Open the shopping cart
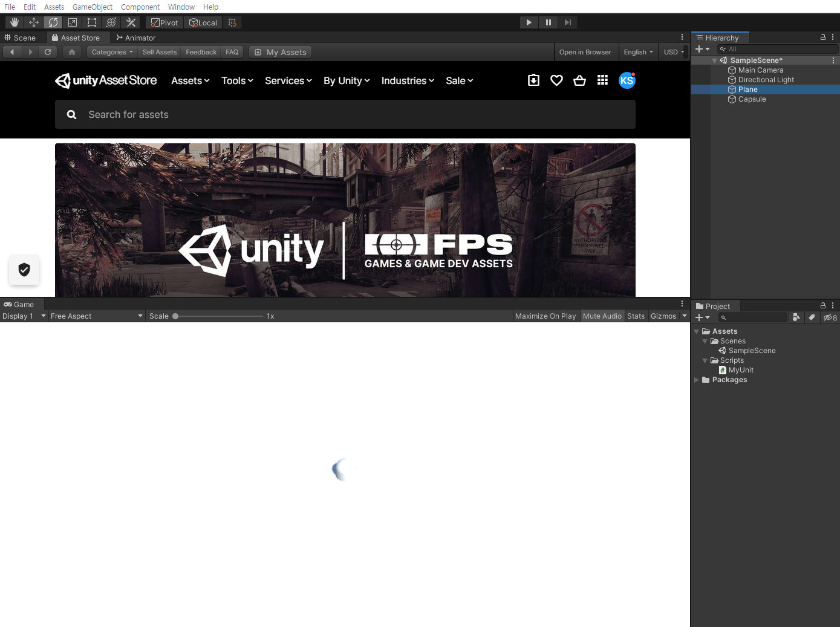This screenshot has width=840, height=627. click(579, 80)
